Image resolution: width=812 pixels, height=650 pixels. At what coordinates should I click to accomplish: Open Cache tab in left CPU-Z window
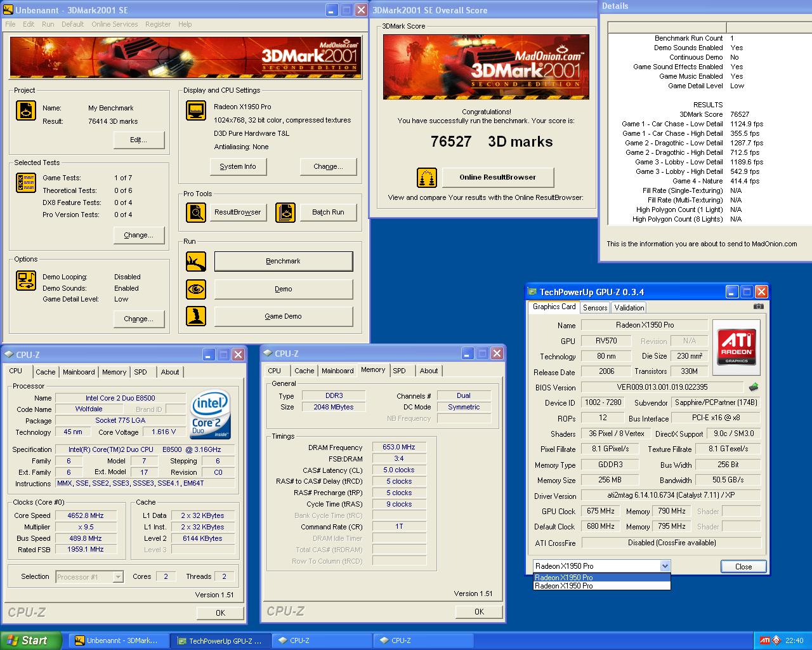pyautogui.click(x=45, y=372)
